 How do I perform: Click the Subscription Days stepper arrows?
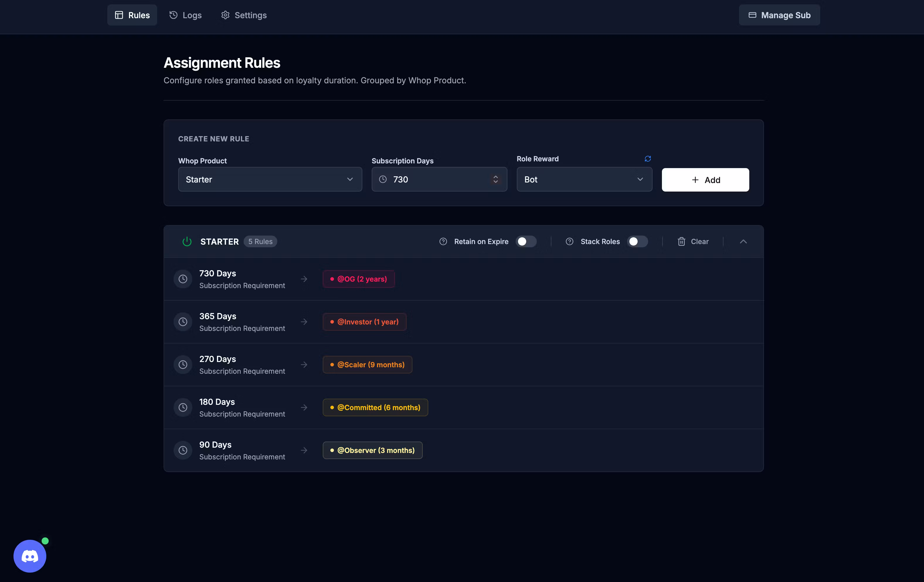(495, 179)
